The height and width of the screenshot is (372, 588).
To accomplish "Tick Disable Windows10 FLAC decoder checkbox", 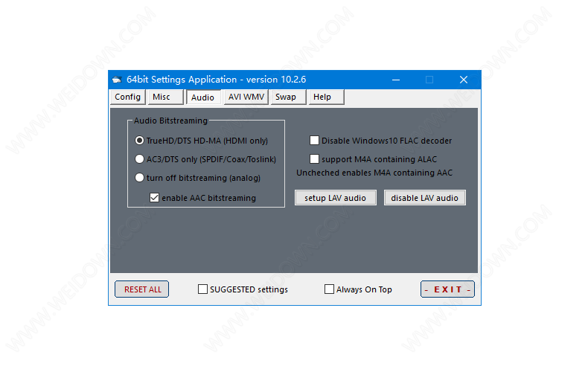I will click(314, 141).
